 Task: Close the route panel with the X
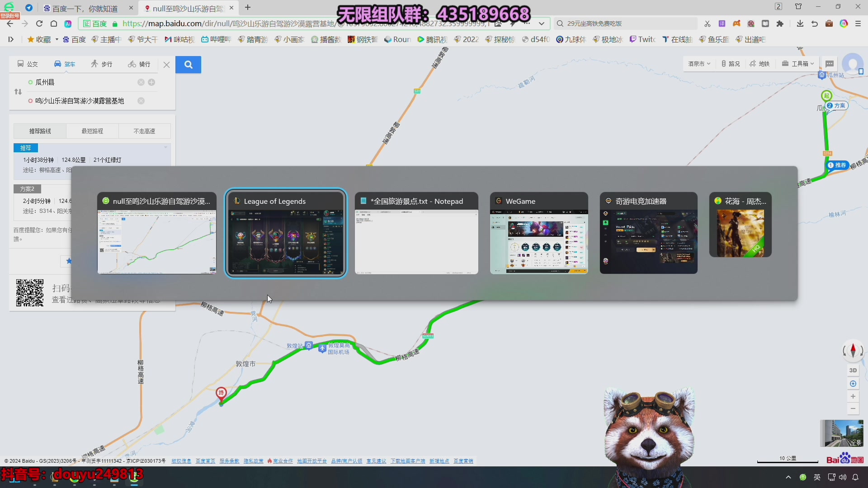tap(166, 65)
